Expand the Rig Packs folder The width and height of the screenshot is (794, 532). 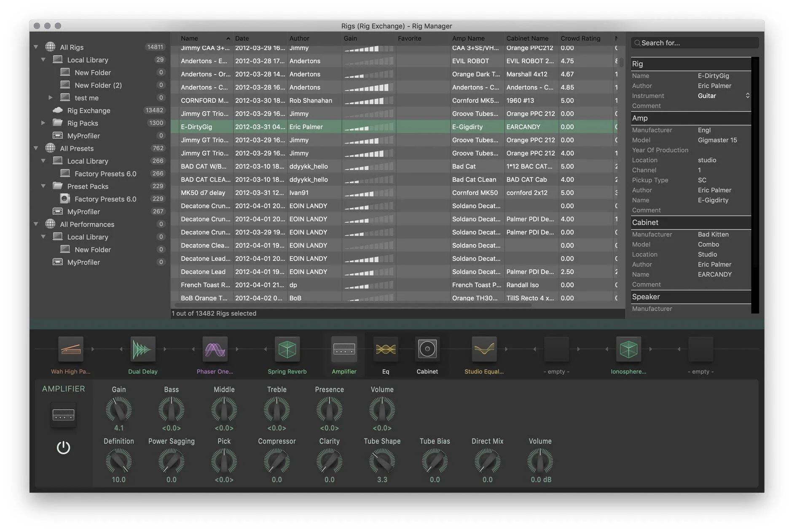(43, 123)
